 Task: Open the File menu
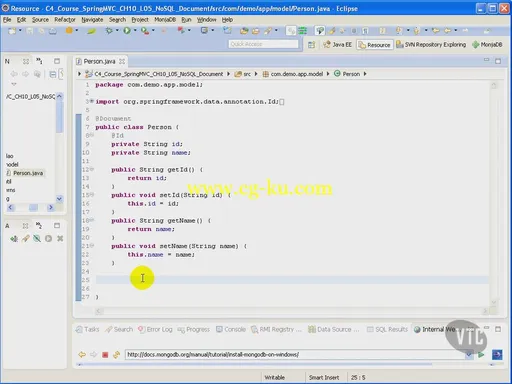pos(7,20)
